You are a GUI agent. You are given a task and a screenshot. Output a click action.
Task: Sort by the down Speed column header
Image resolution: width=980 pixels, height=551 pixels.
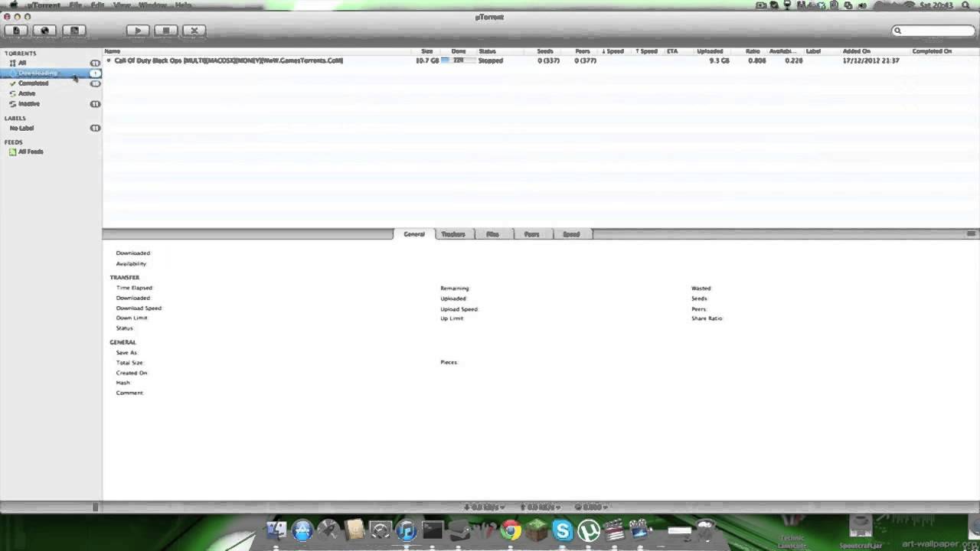pos(612,51)
